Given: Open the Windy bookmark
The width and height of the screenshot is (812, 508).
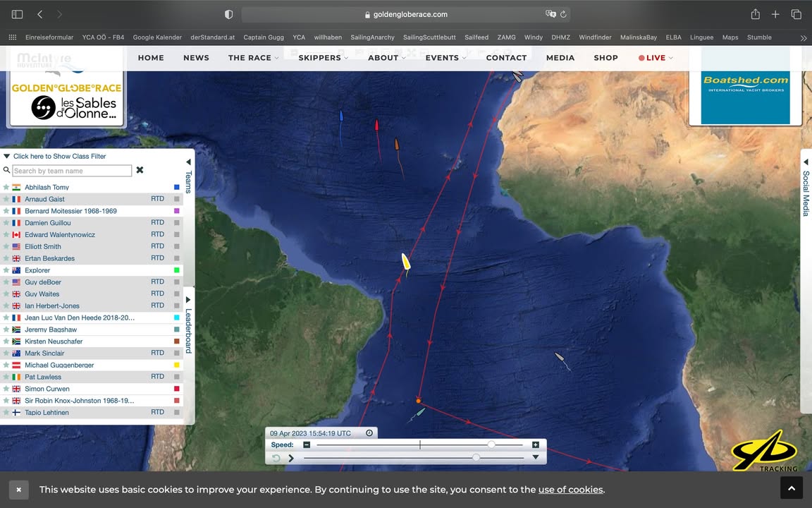Looking at the screenshot, I should (533, 37).
